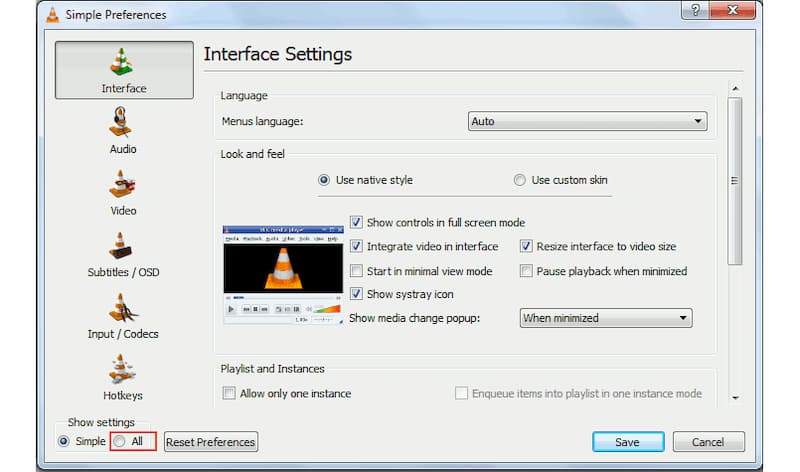The width and height of the screenshot is (800, 472).
Task: Click the help question mark button
Action: [x=695, y=10]
